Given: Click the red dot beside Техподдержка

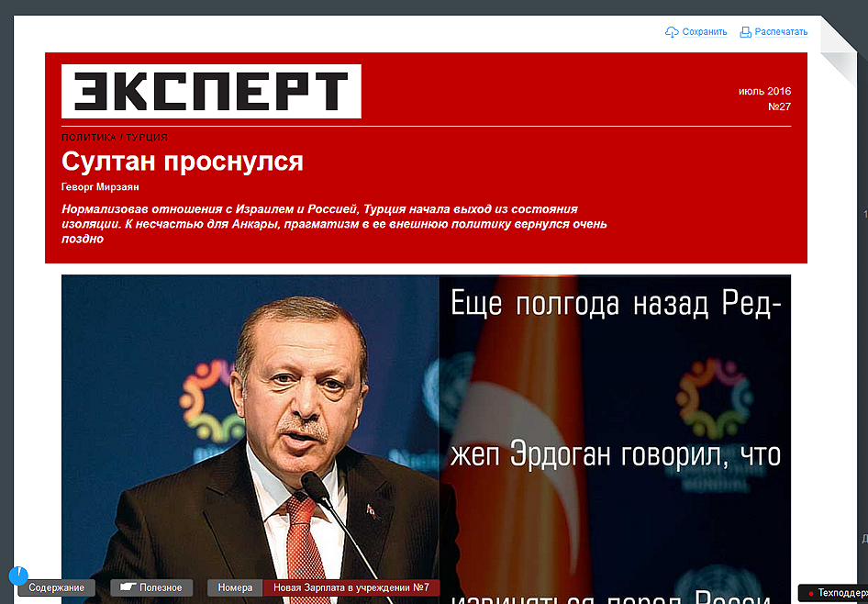Looking at the screenshot, I should tap(811, 594).
